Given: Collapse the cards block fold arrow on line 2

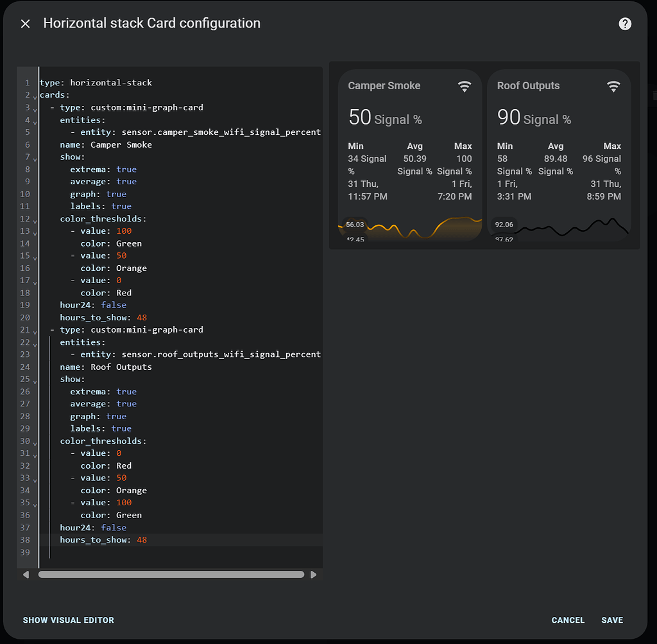Looking at the screenshot, I should click(35, 96).
